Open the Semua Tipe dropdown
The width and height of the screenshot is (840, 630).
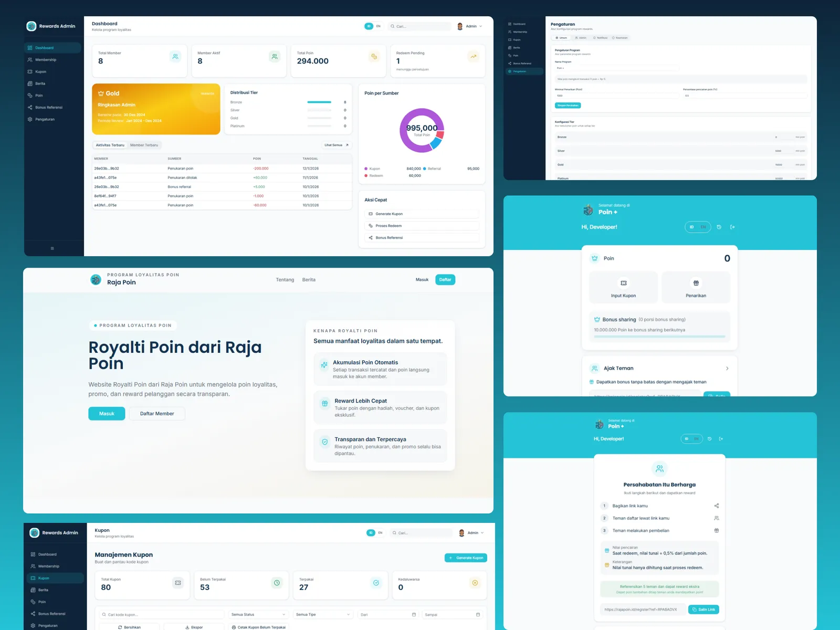[322, 615]
